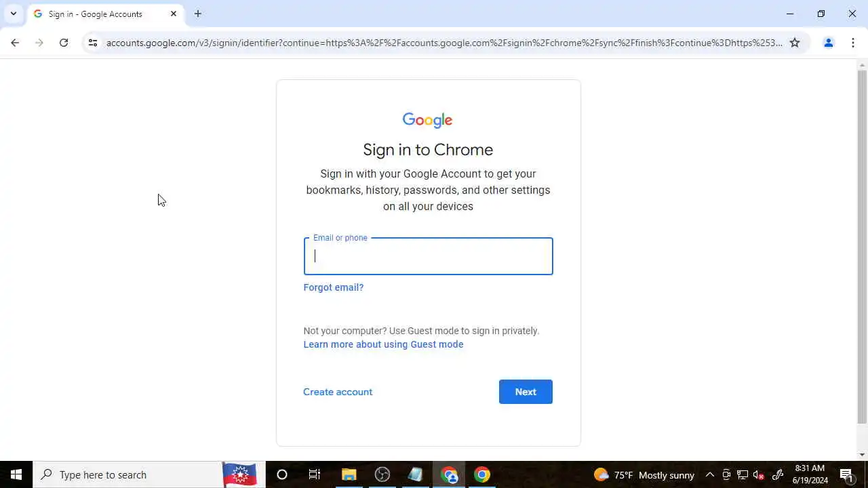Open Learn more about using Guest mode
The height and width of the screenshot is (488, 868).
pos(383,344)
